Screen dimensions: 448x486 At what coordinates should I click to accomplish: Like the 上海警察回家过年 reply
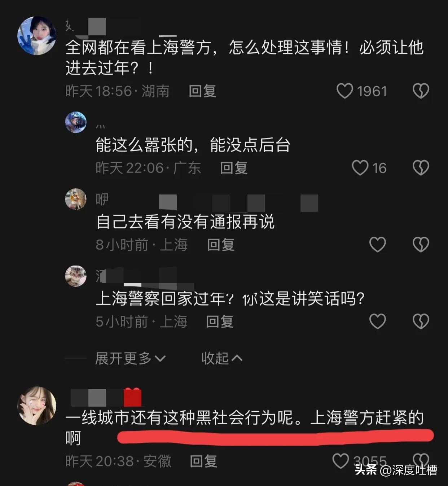(x=378, y=321)
